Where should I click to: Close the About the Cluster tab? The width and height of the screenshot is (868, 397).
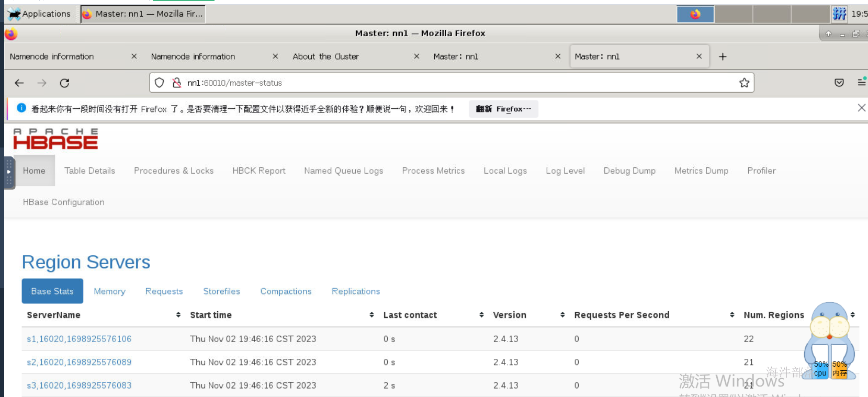point(416,56)
